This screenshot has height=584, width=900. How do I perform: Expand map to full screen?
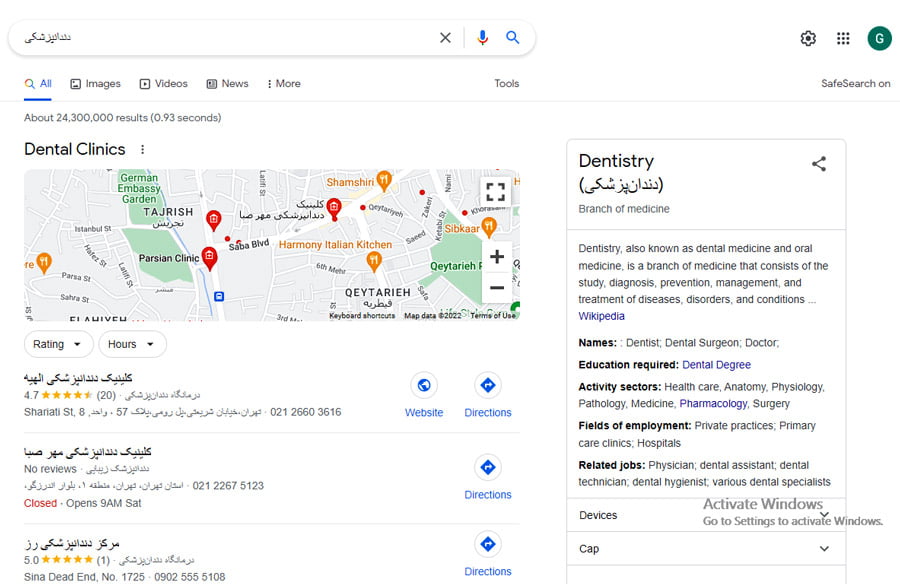tap(495, 192)
